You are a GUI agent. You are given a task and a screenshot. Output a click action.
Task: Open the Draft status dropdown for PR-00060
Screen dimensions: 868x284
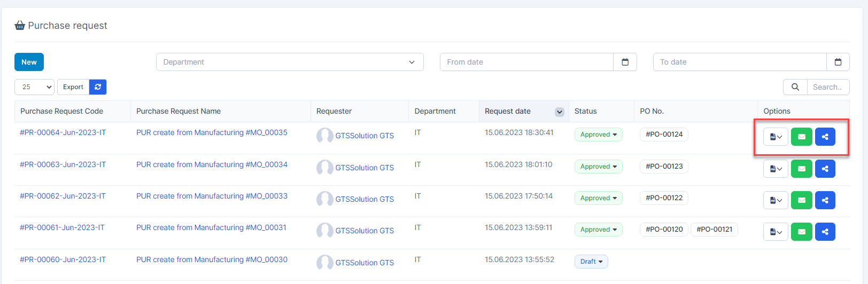(x=591, y=262)
